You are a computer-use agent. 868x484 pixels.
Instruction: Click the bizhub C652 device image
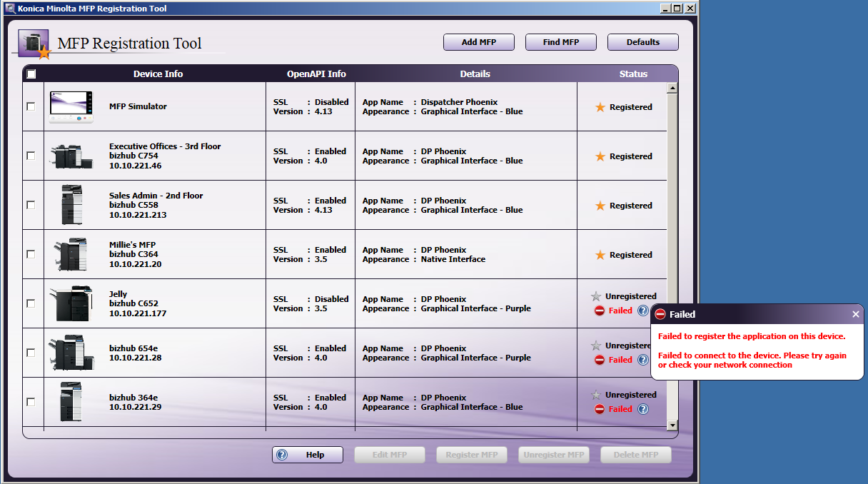coord(71,303)
